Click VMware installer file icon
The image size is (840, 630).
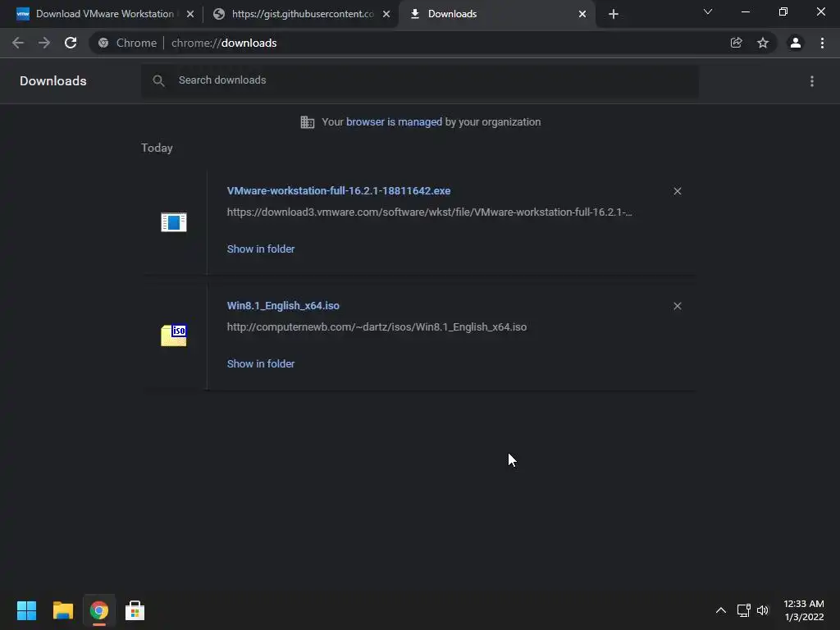(x=174, y=221)
